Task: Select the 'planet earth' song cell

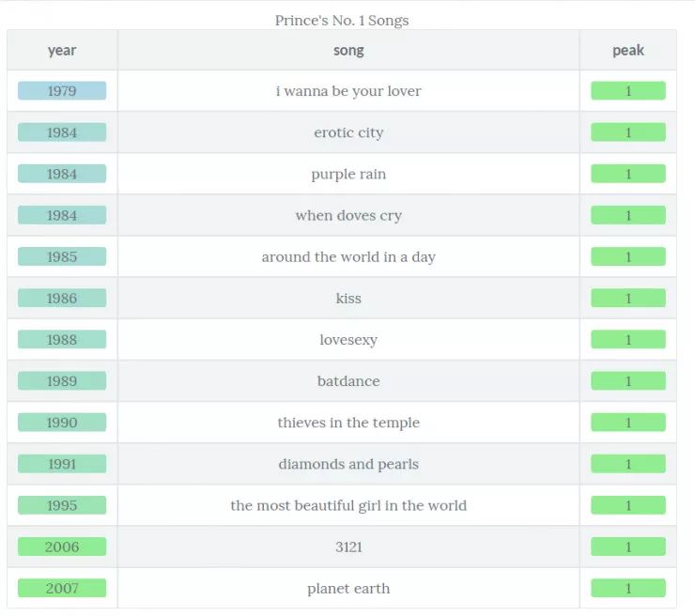Action: (x=348, y=589)
